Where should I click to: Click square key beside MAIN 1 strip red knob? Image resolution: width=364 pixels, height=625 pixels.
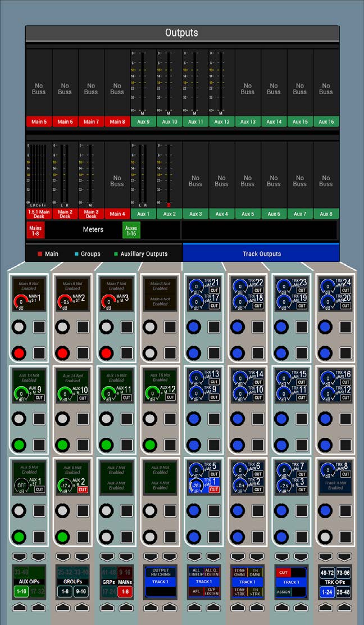pos(39,353)
